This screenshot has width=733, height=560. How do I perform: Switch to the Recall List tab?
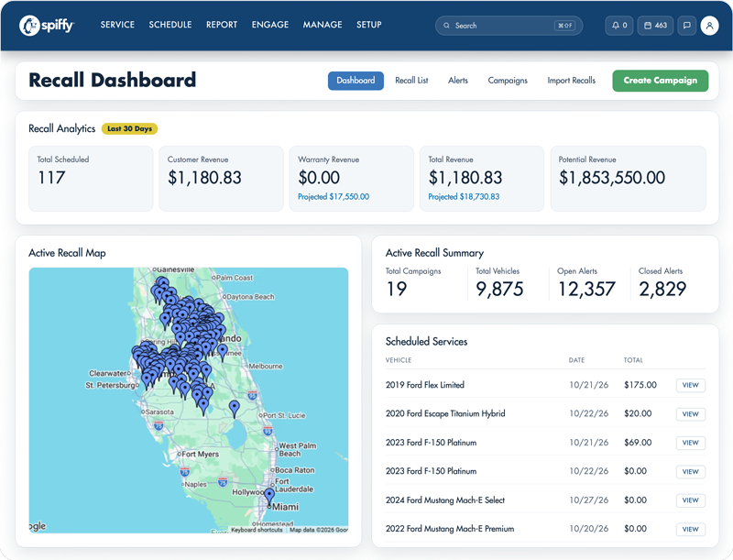pos(411,81)
